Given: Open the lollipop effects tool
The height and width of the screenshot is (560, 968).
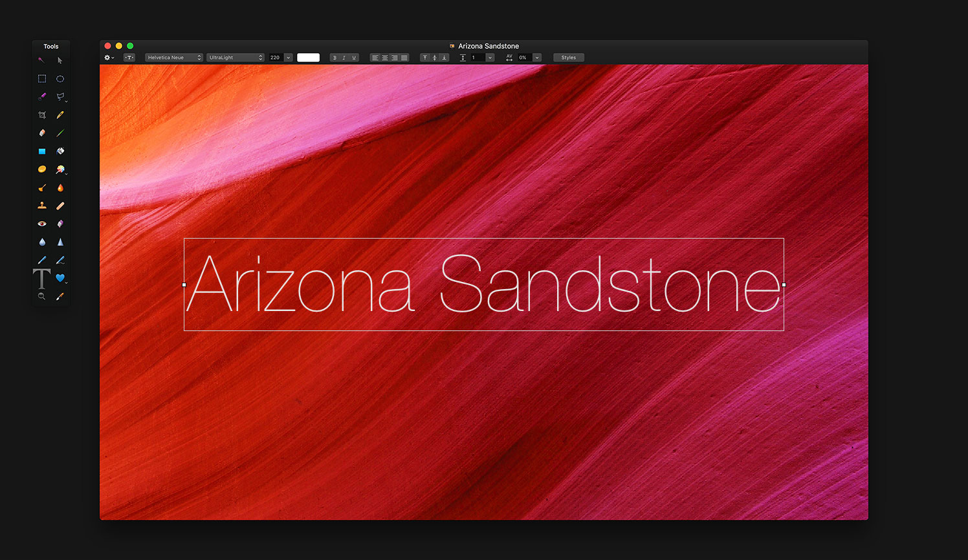Looking at the screenshot, I should click(60, 169).
